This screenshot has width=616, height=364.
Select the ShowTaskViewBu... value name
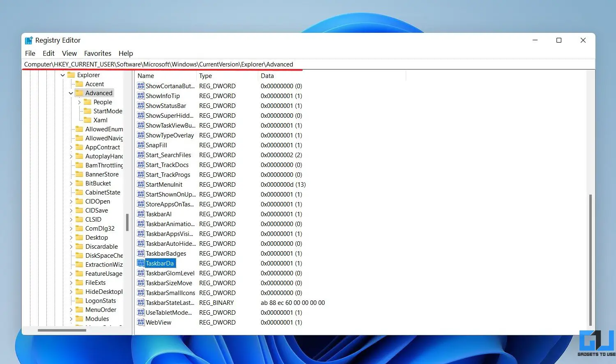[x=170, y=125]
